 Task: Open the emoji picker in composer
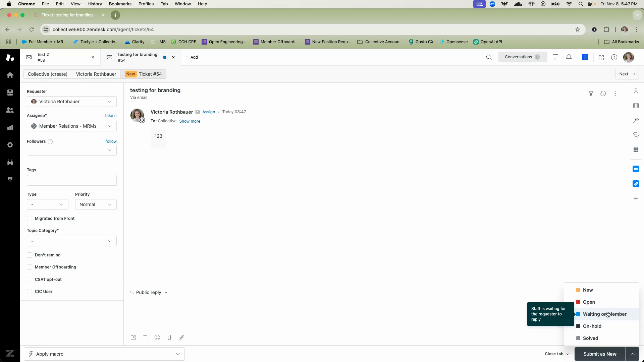tap(157, 338)
